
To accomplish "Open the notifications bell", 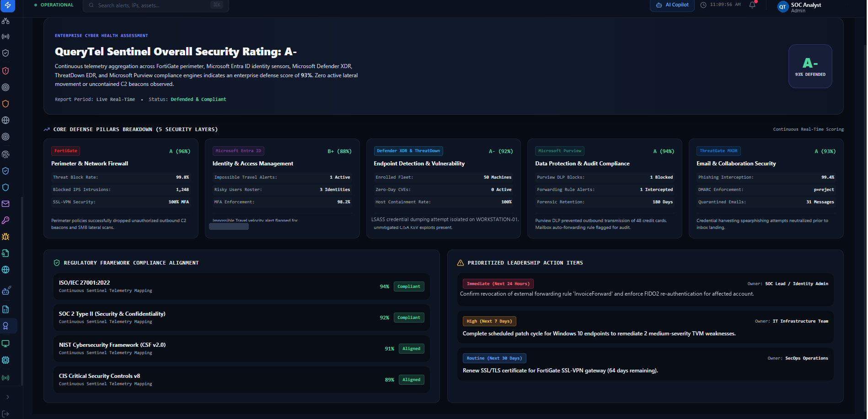I will tap(752, 5).
